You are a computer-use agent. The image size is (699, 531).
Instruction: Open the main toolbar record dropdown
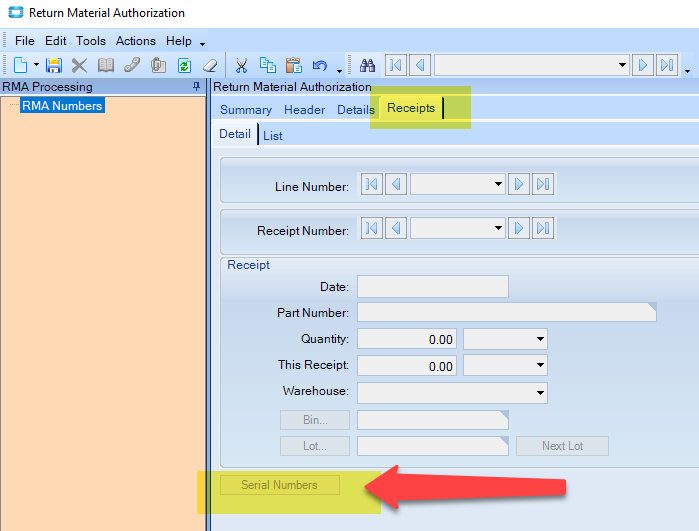pos(622,66)
